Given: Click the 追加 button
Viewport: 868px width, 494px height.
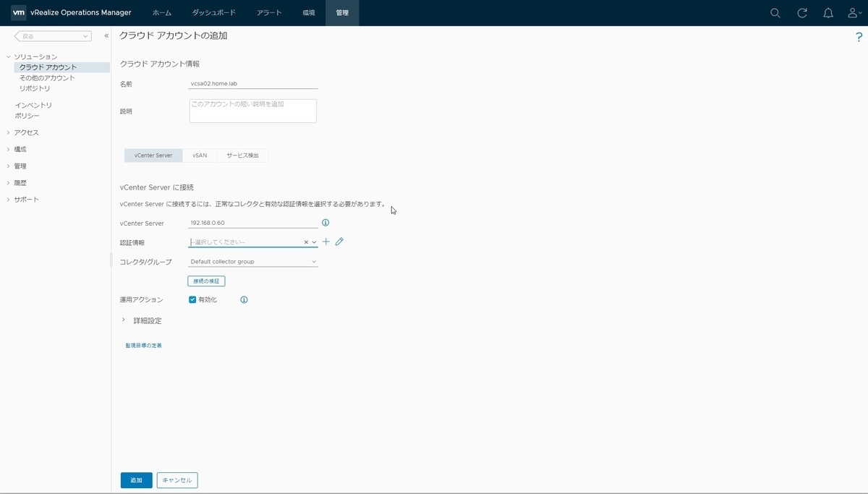Looking at the screenshot, I should tap(136, 480).
